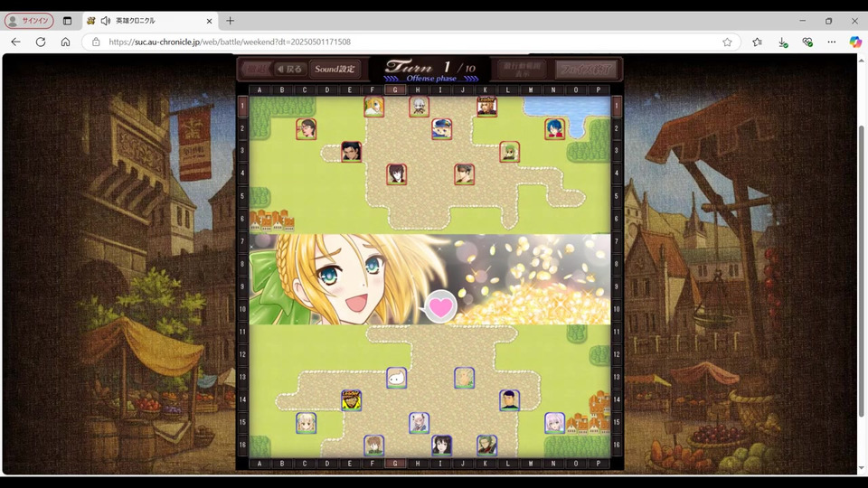This screenshot has width=868, height=488.
Task: Select the yellow ally Leader unit at E14
Action: tap(352, 400)
